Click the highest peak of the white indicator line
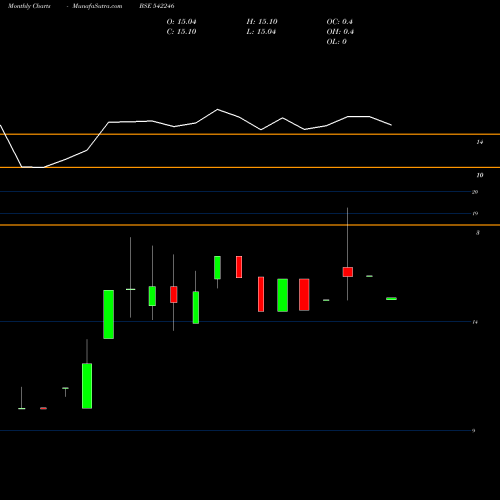The height and width of the screenshot is (500, 500). pos(217,109)
